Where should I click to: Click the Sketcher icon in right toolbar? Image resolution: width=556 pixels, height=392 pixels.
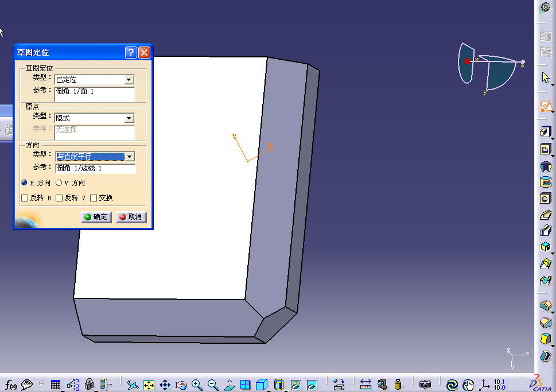(x=546, y=106)
